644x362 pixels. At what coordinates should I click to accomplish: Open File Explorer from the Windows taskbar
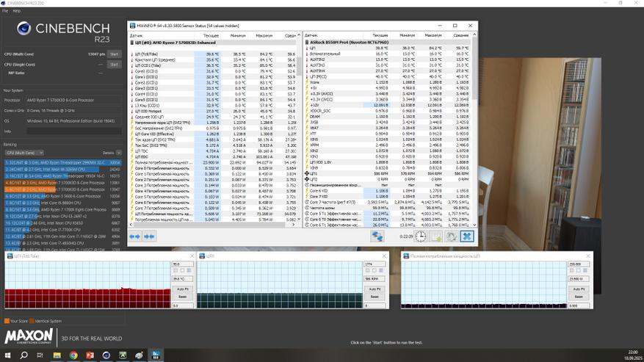pyautogui.click(x=57, y=355)
